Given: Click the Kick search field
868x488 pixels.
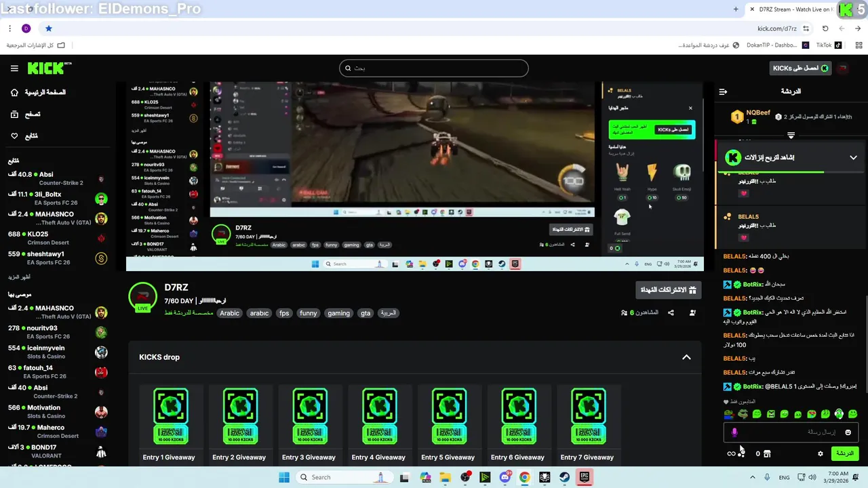Looking at the screenshot, I should click(x=434, y=68).
